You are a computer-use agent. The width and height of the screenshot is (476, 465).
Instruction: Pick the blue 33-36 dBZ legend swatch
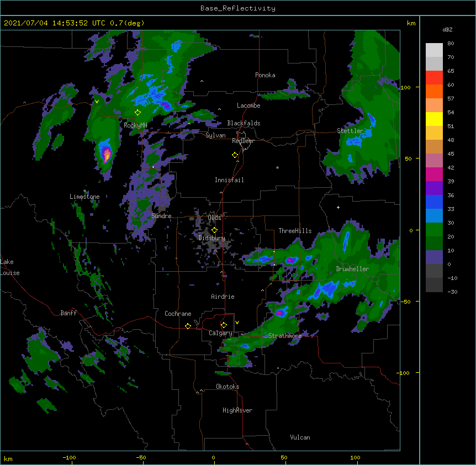click(434, 202)
